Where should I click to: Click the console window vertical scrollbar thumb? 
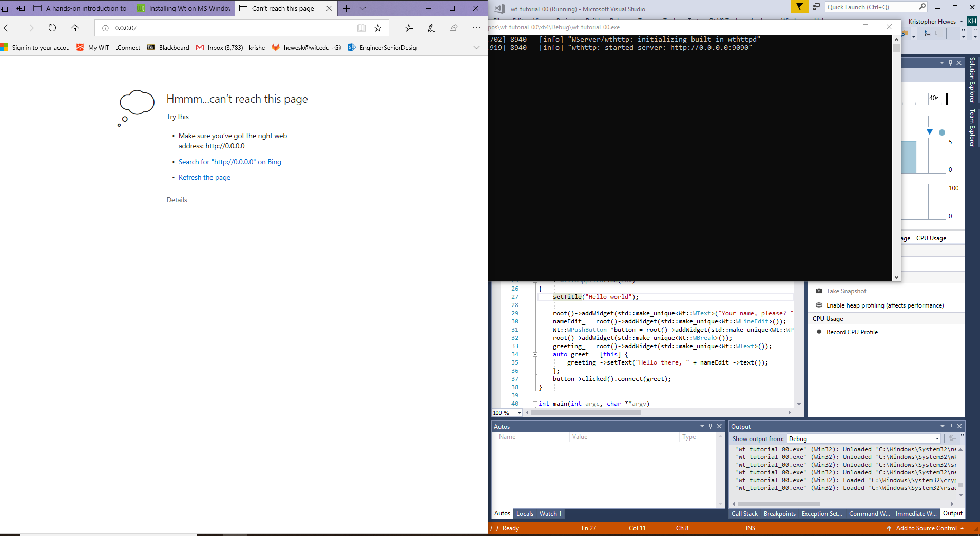896,48
